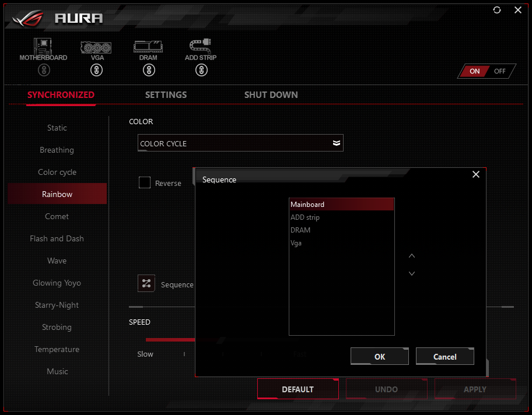Choose the Glowing Yoyo effect
This screenshot has width=532, height=415.
point(57,283)
